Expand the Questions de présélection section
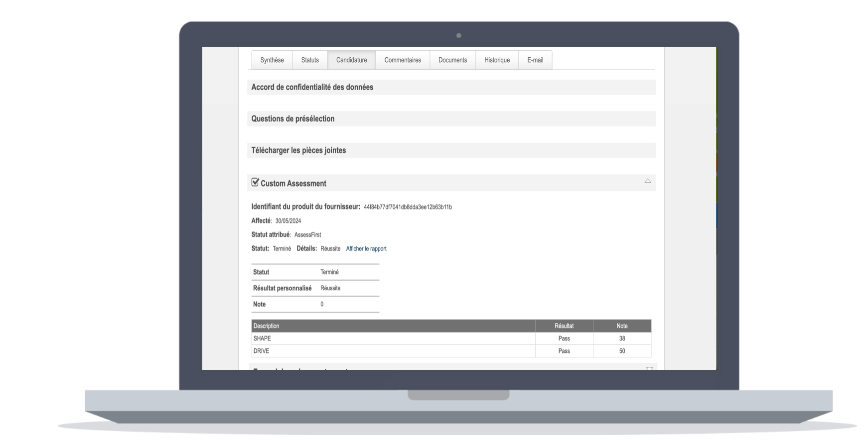Screen dimensions: 868x448 tap(292, 119)
